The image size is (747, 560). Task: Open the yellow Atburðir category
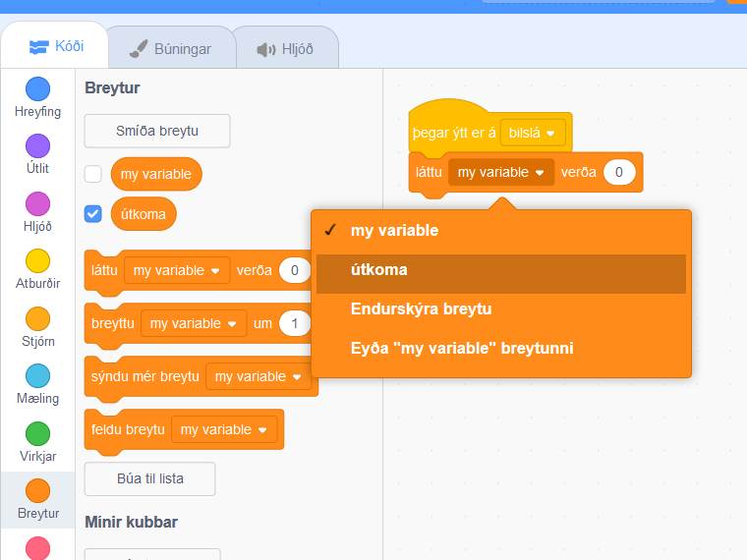coord(37,260)
